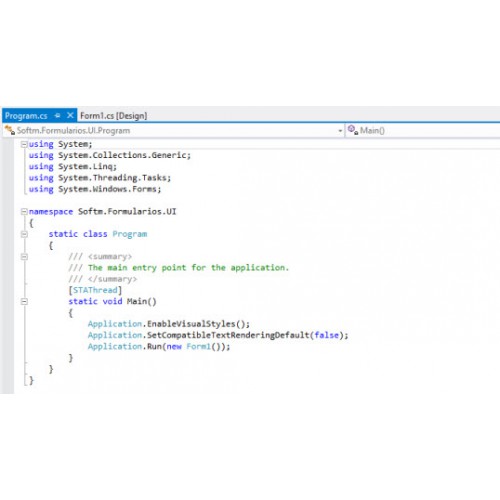The image size is (500, 500).
Task: Click the EnableVisualStyles method call
Action: pyautogui.click(x=191, y=324)
